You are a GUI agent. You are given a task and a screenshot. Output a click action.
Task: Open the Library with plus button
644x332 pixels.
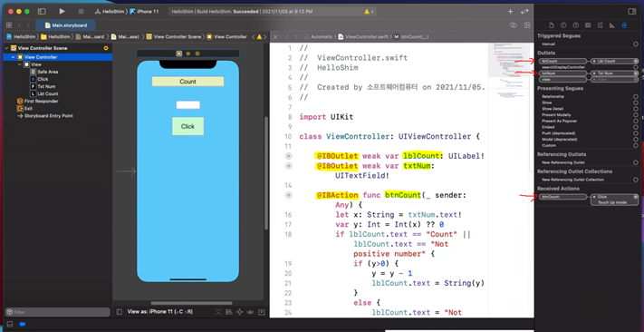coord(510,12)
